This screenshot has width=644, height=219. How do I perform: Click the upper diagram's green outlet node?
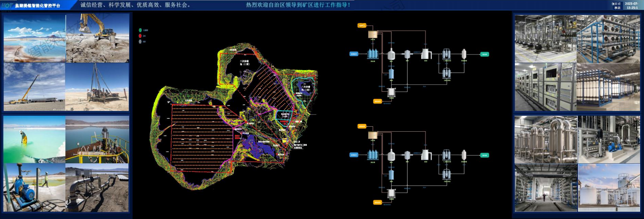[484, 54]
